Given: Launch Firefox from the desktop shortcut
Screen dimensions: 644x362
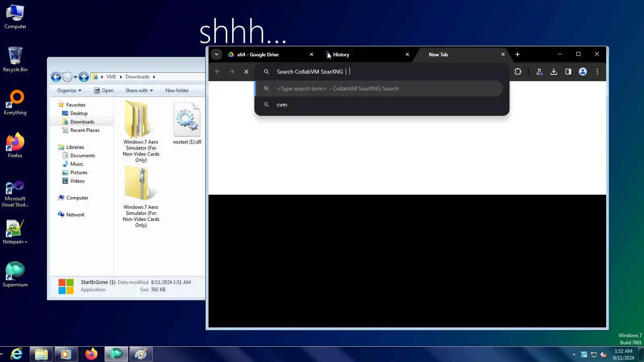Looking at the screenshot, I should tap(15, 146).
